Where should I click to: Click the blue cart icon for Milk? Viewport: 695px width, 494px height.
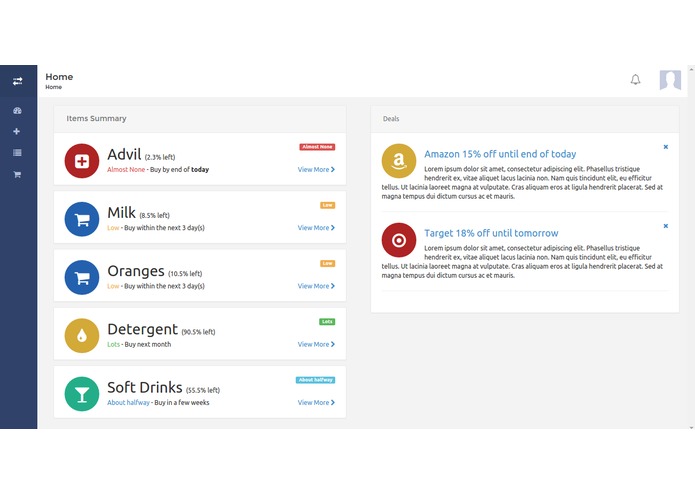pyautogui.click(x=82, y=219)
